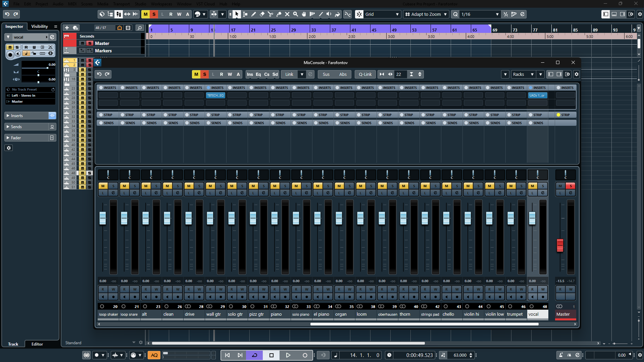Select the Range Selection tool
The height and width of the screenshot is (362, 644).
(x=245, y=14)
